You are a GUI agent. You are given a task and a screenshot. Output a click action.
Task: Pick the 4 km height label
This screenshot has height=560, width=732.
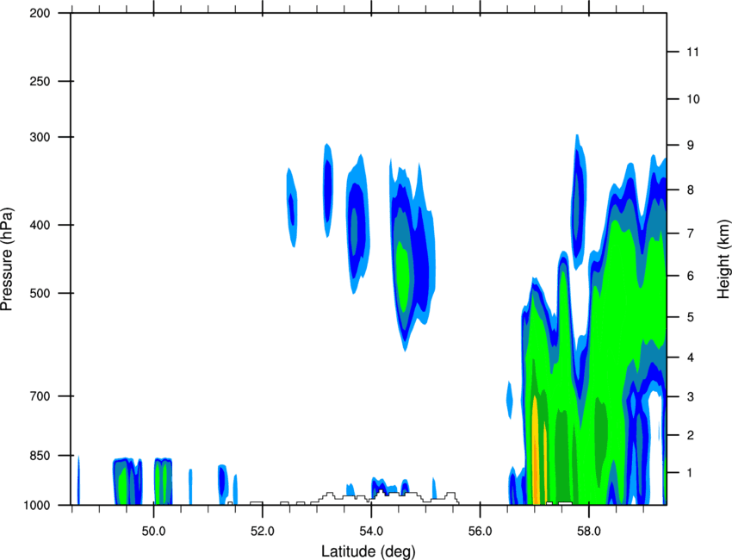691,358
